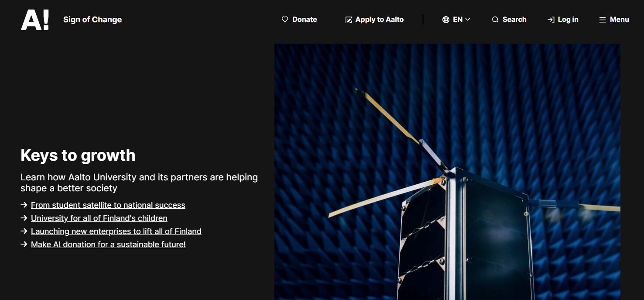Open the EN language selector
Screen dimensions: 644x300
coord(457,20)
